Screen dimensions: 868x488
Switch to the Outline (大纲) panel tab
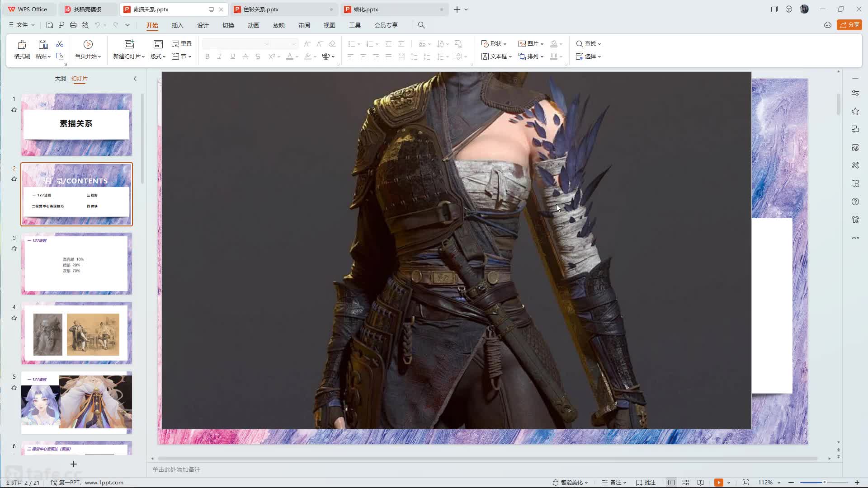(x=60, y=79)
